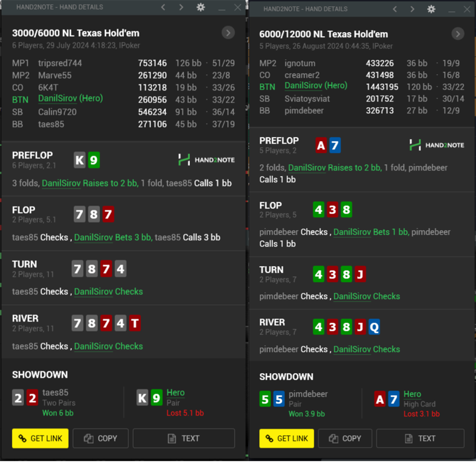Screen dimensions: 476x462
Task: Click 'DanilSirov Raises to 2 bb' in right preflop
Action: point(335,168)
